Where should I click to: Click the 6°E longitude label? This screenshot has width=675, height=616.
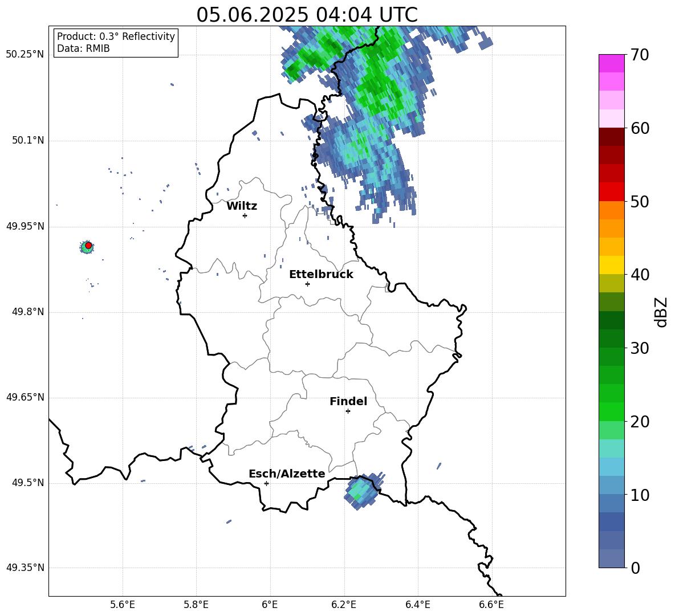[x=270, y=605]
